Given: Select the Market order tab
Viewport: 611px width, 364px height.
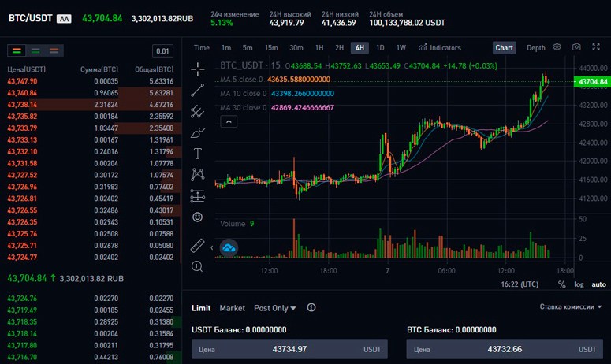Looking at the screenshot, I should click(x=233, y=308).
